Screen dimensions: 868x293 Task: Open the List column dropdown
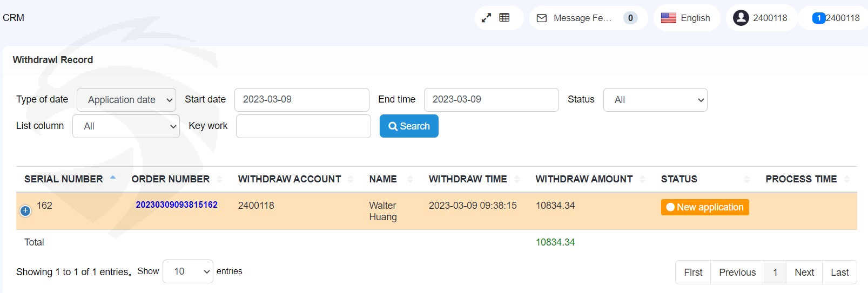[x=126, y=126]
